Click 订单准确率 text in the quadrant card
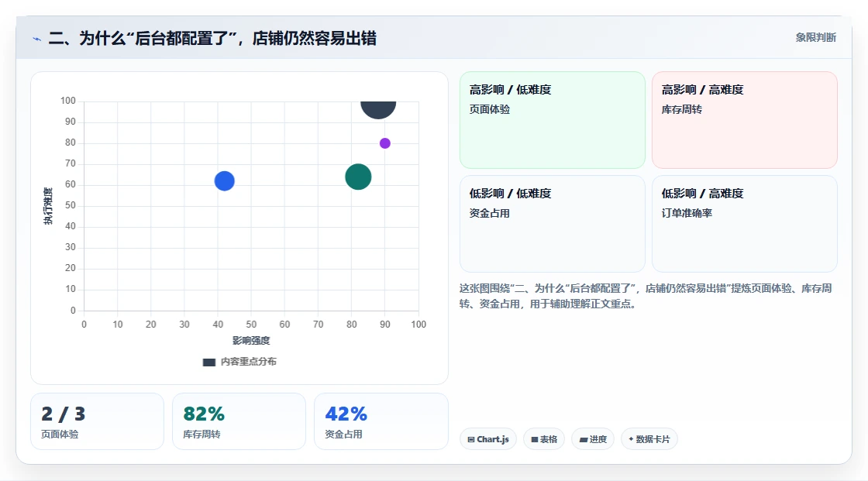The image size is (868, 481). pyautogui.click(x=687, y=213)
